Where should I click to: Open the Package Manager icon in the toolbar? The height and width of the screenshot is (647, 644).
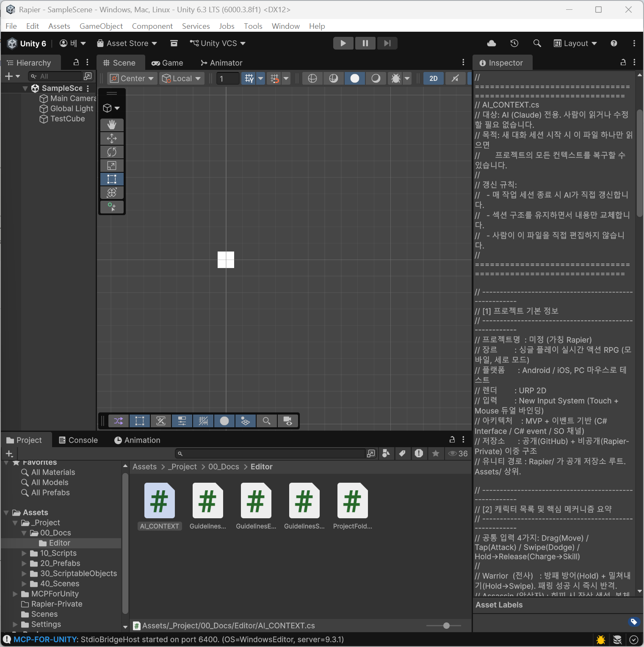click(174, 43)
